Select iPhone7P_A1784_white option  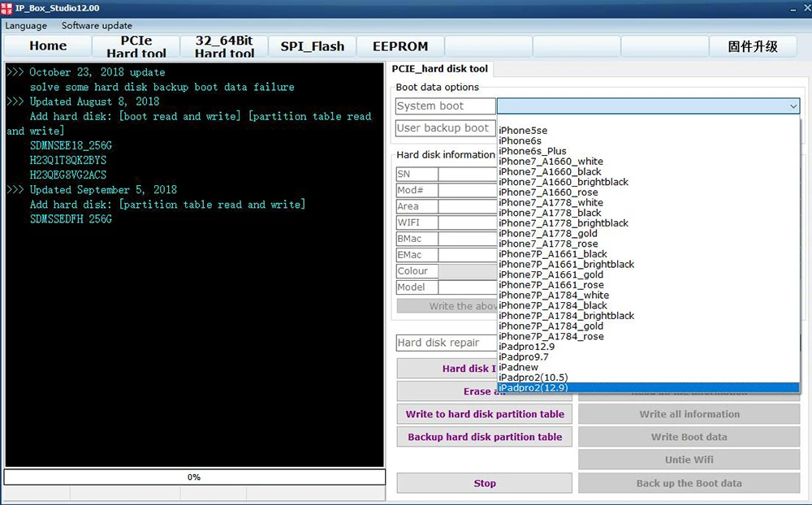click(x=648, y=296)
